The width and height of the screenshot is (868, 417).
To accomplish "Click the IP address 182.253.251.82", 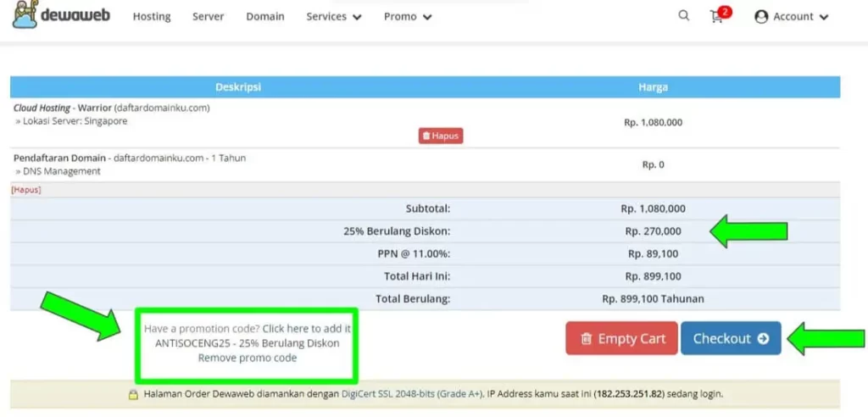I will coord(628,395).
